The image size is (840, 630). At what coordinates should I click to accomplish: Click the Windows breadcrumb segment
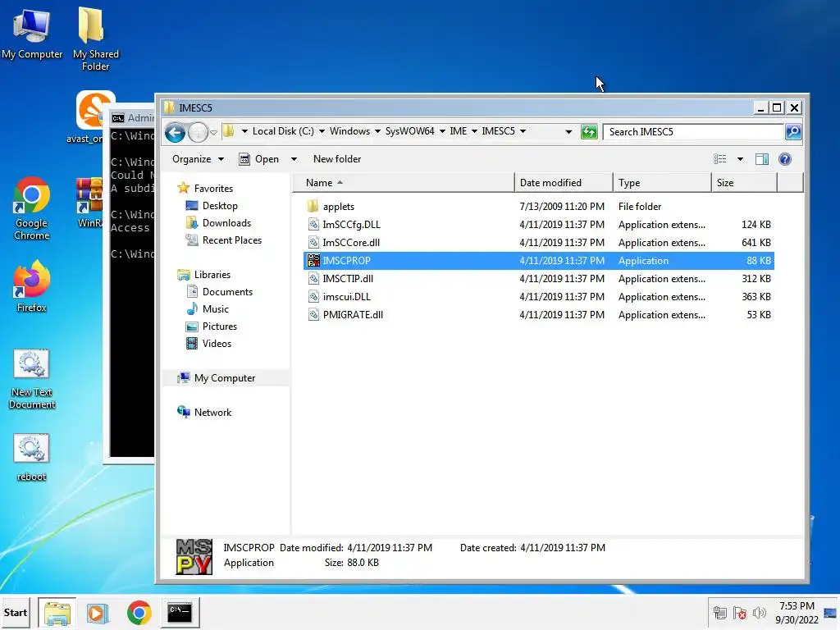click(349, 131)
